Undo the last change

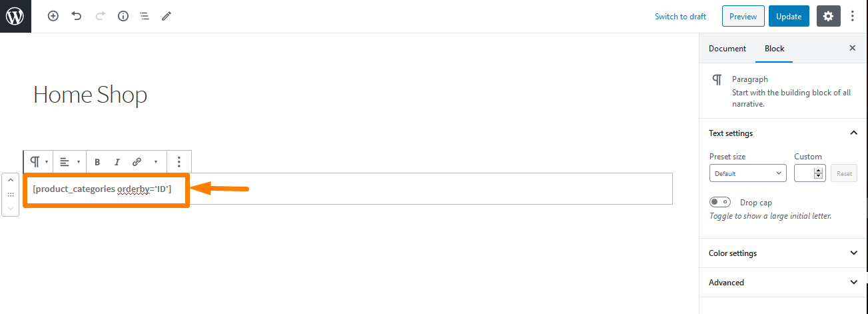(77, 16)
